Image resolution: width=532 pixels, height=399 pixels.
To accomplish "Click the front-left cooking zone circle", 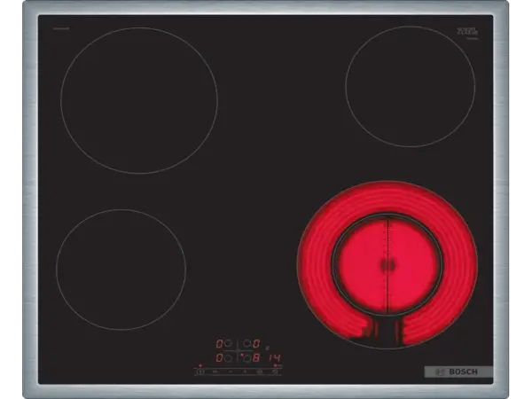I will pyautogui.click(x=121, y=270).
